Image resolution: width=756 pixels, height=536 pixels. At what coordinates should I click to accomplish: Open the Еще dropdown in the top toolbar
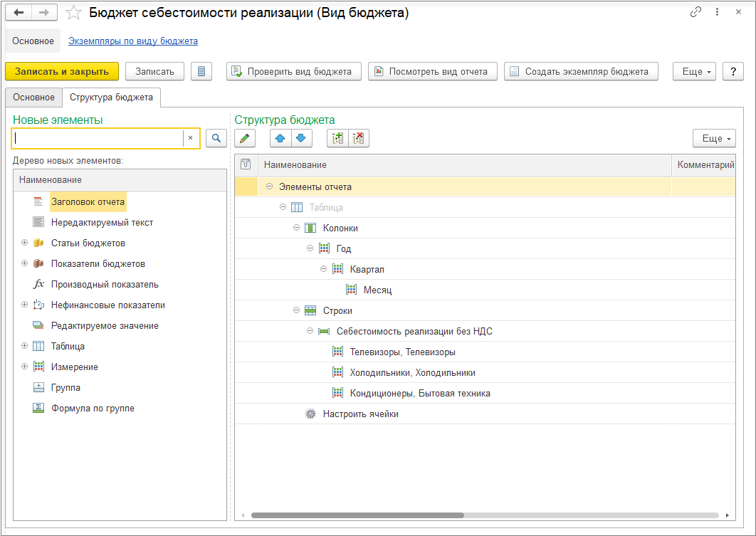[693, 71]
